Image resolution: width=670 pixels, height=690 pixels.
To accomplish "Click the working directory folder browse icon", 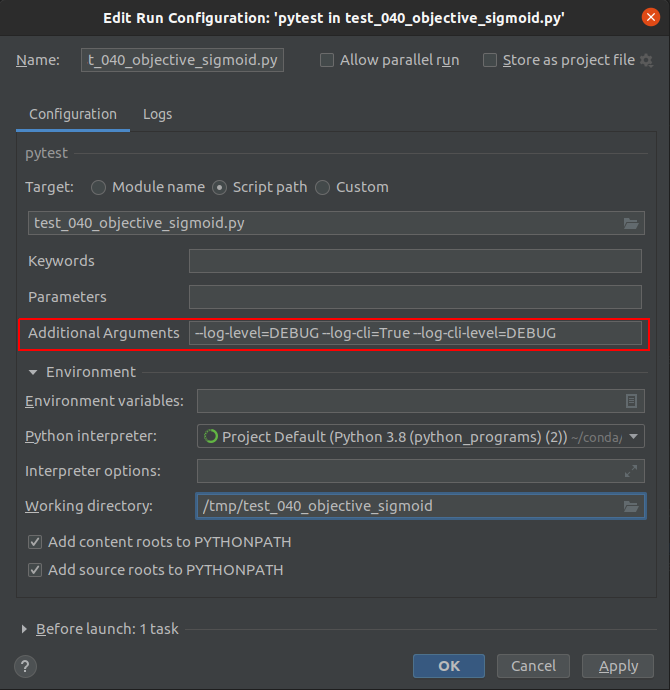I will click(x=631, y=506).
